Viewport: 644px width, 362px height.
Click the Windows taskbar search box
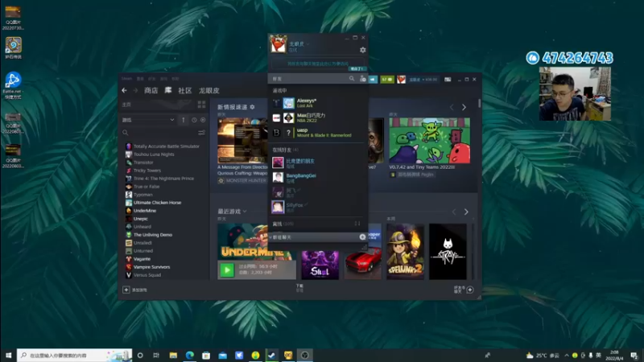74,355
